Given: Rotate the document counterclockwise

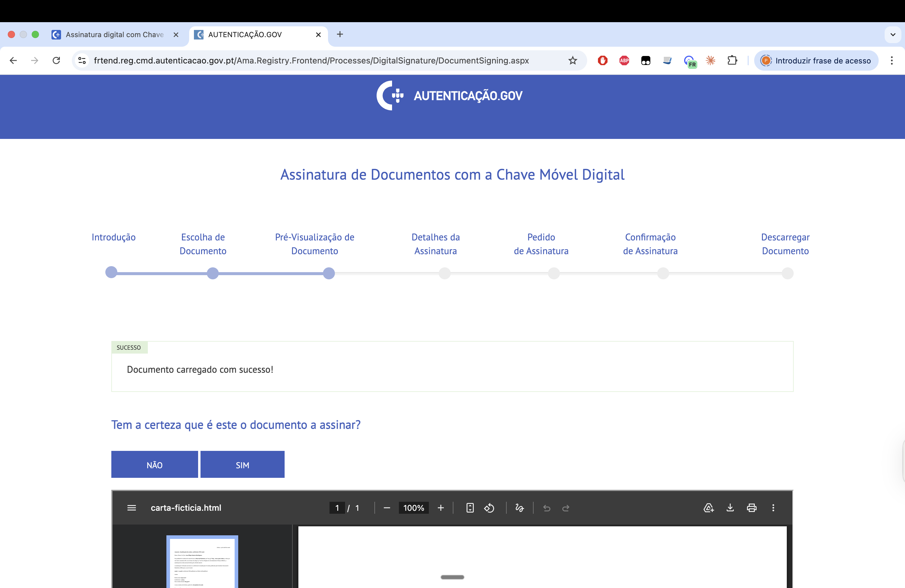Looking at the screenshot, I should (489, 508).
